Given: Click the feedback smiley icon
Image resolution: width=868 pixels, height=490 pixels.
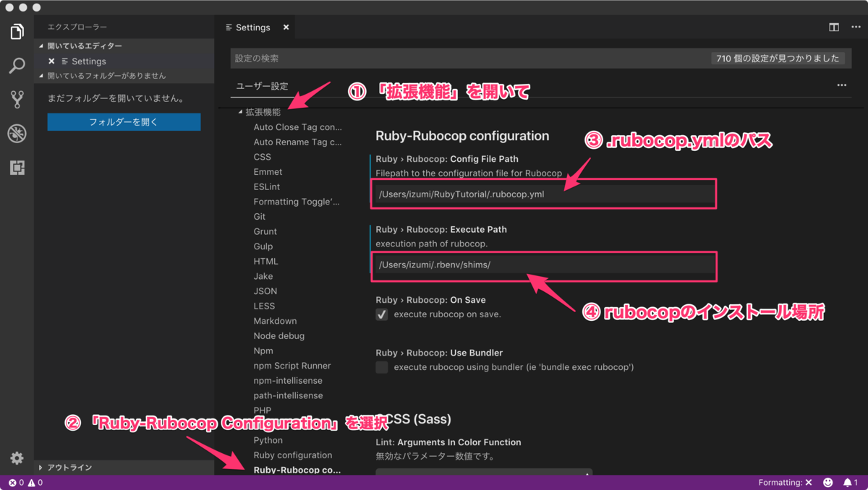Looking at the screenshot, I should [828, 482].
